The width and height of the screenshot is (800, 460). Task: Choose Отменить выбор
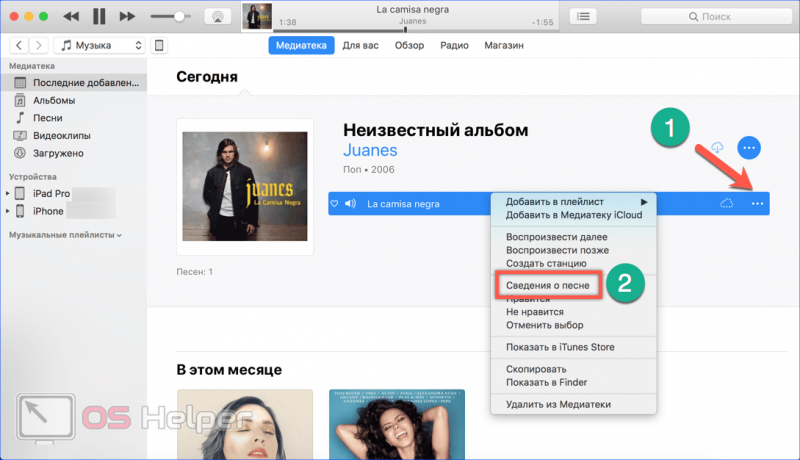click(573, 325)
